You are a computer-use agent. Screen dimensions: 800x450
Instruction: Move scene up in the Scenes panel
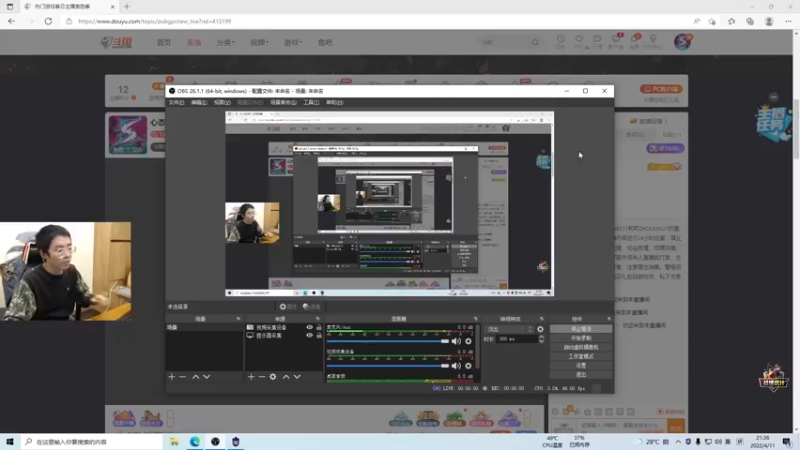(195, 377)
